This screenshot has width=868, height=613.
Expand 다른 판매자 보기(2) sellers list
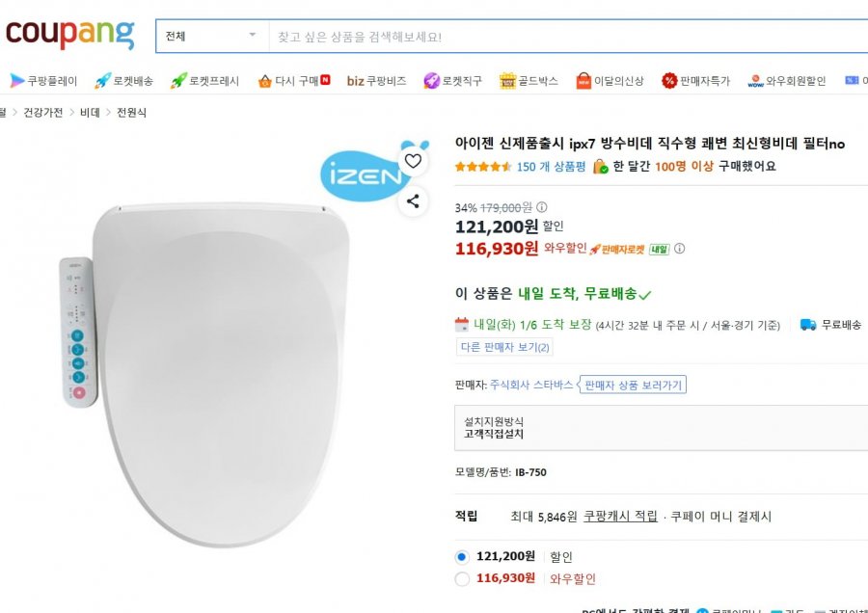[504, 347]
